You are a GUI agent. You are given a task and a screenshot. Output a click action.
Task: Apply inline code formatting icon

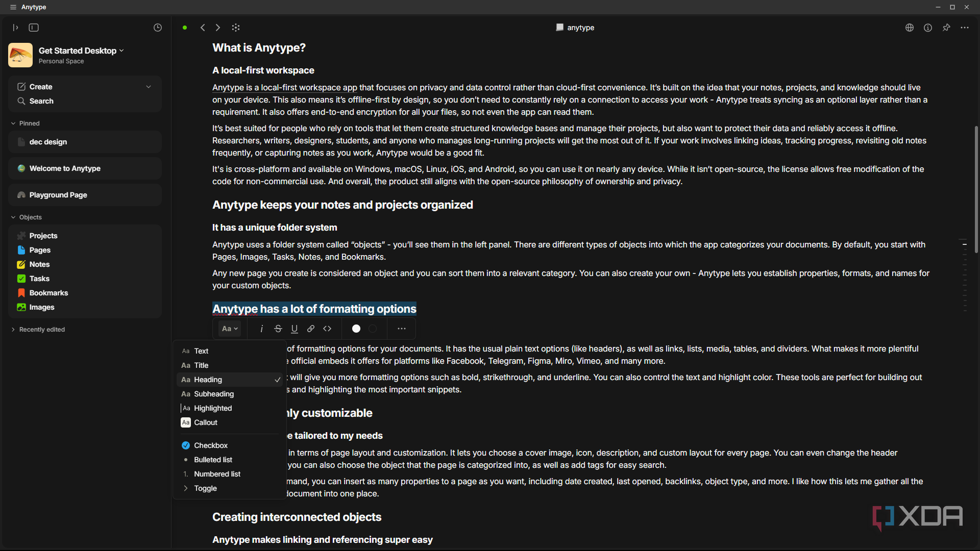[327, 329]
